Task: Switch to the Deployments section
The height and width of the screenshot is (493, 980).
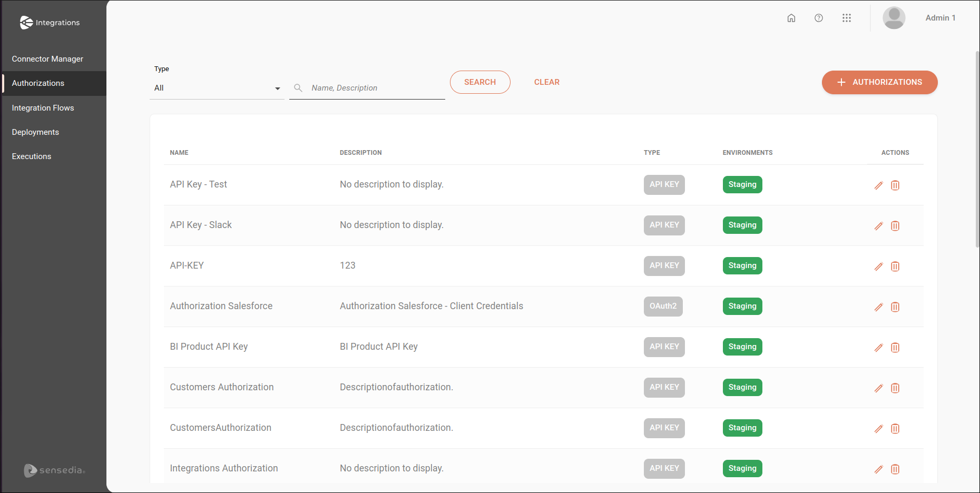Action: pos(35,132)
